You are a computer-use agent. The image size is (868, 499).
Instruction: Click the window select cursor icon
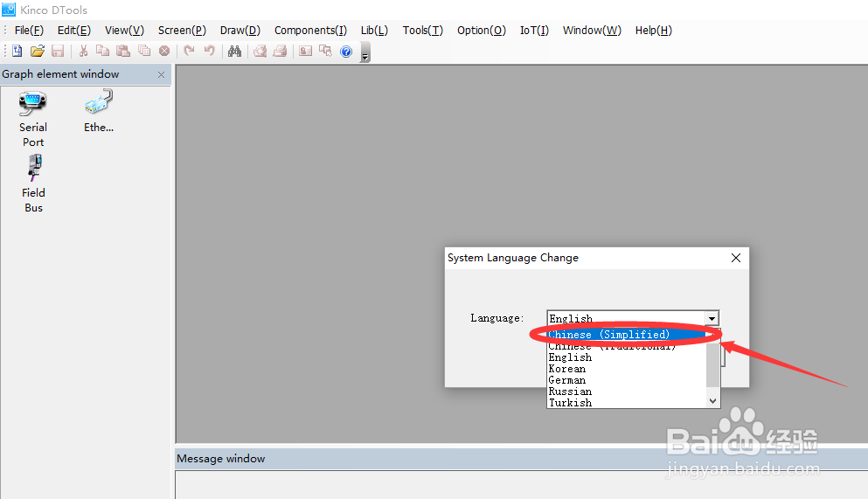[x=325, y=51]
